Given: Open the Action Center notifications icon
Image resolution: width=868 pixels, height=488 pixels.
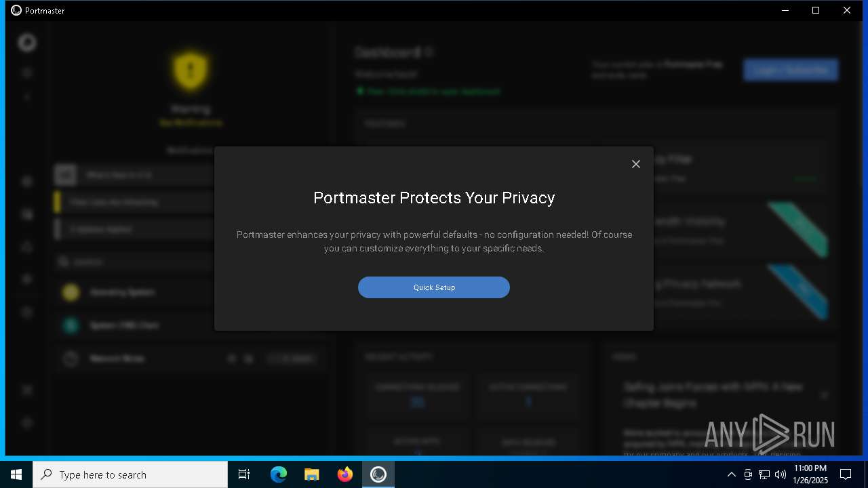Looking at the screenshot, I should pyautogui.click(x=846, y=474).
